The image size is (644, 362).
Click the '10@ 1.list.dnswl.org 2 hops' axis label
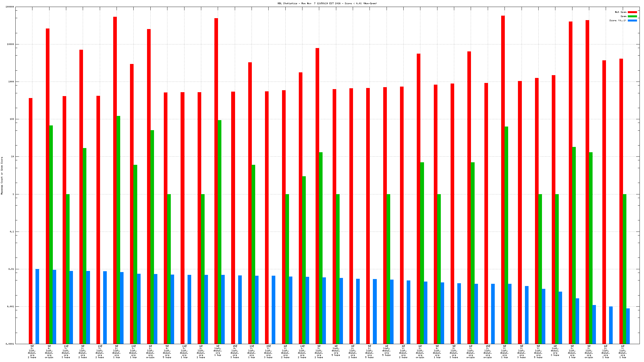302,352
